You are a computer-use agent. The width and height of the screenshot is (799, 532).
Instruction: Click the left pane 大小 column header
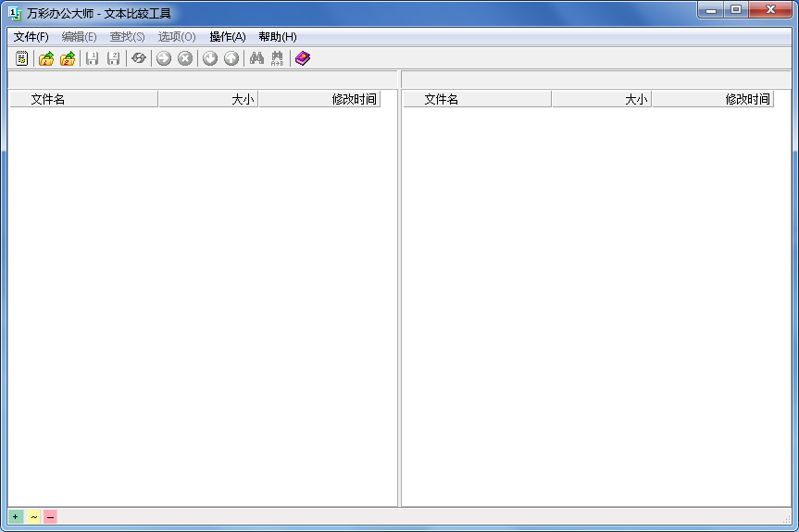click(207, 99)
